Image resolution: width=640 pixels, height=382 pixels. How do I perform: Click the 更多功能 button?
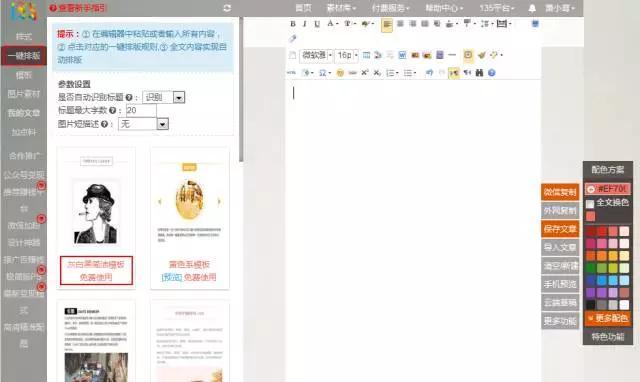[x=560, y=321]
